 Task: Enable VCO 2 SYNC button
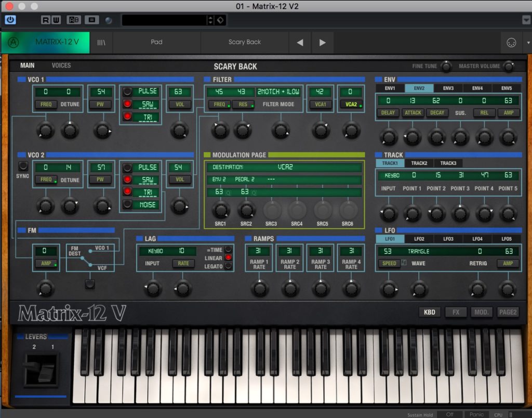tap(23, 166)
